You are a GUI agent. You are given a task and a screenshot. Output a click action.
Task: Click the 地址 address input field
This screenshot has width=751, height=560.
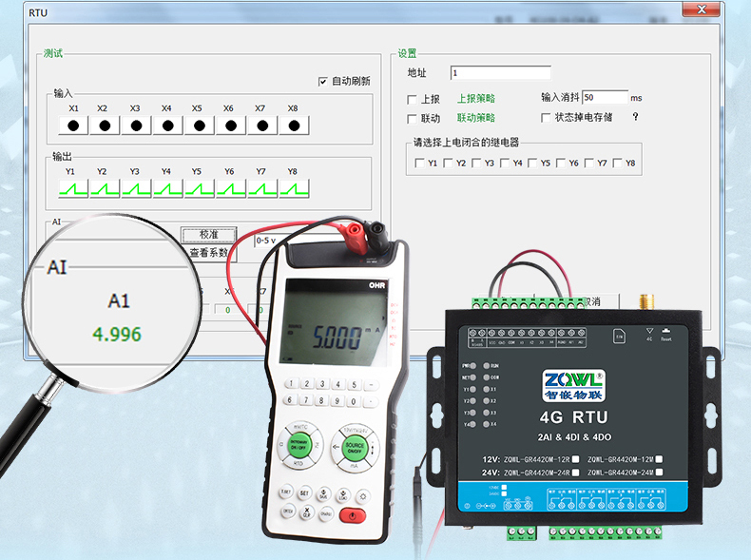click(500, 73)
